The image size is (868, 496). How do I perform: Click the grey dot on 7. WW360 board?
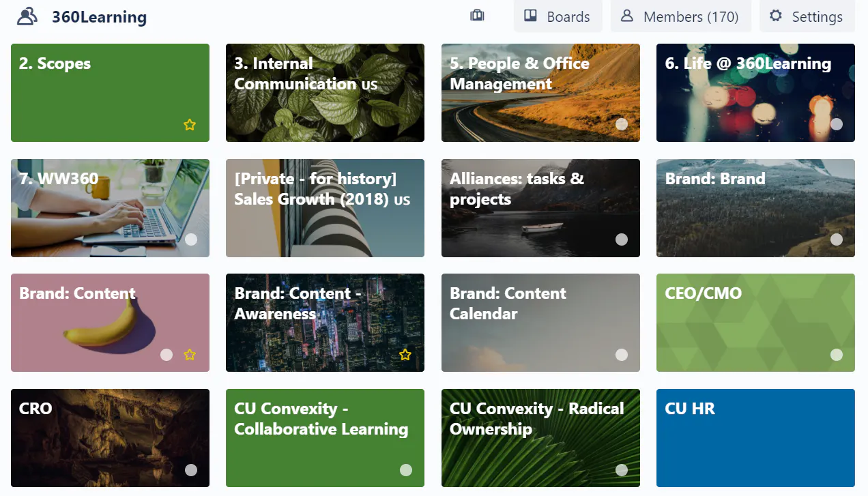[x=191, y=239]
